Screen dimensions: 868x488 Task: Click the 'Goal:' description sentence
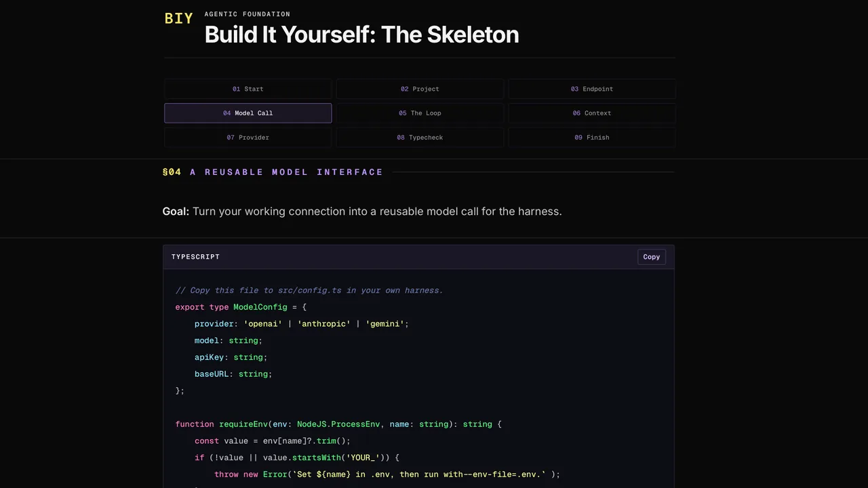362,211
